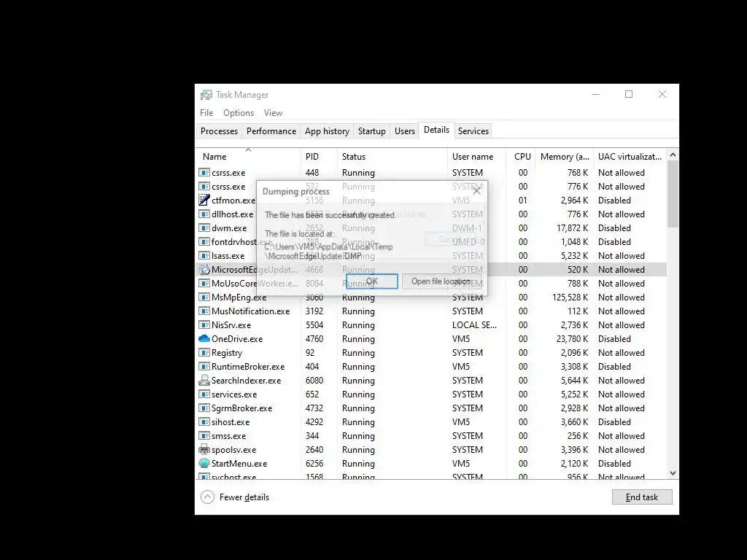Click the RuntimeBroker.exe process icon
This screenshot has width=747, height=560.
pyautogui.click(x=204, y=366)
